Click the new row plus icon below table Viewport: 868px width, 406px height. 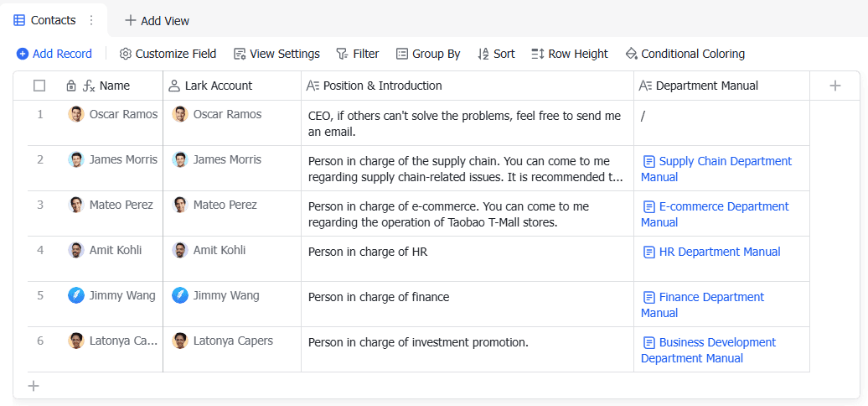34,386
